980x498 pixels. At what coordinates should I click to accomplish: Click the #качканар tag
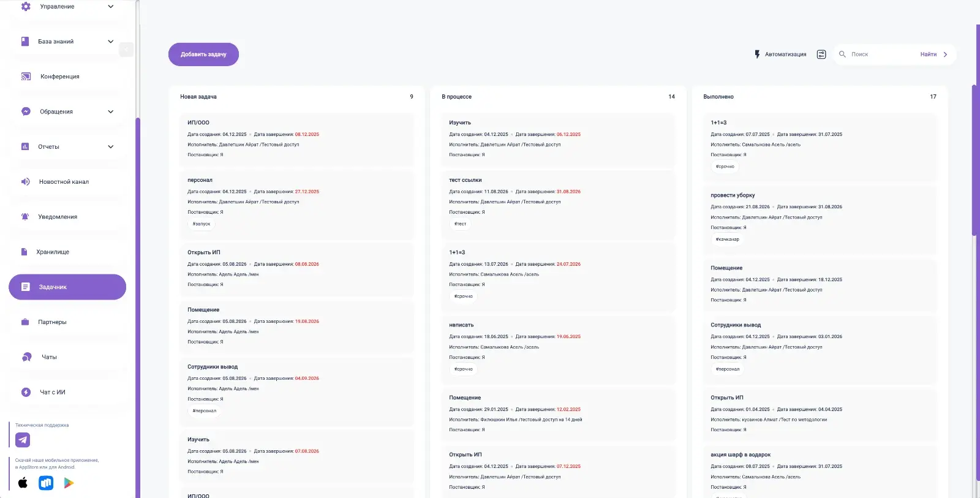[x=727, y=240]
